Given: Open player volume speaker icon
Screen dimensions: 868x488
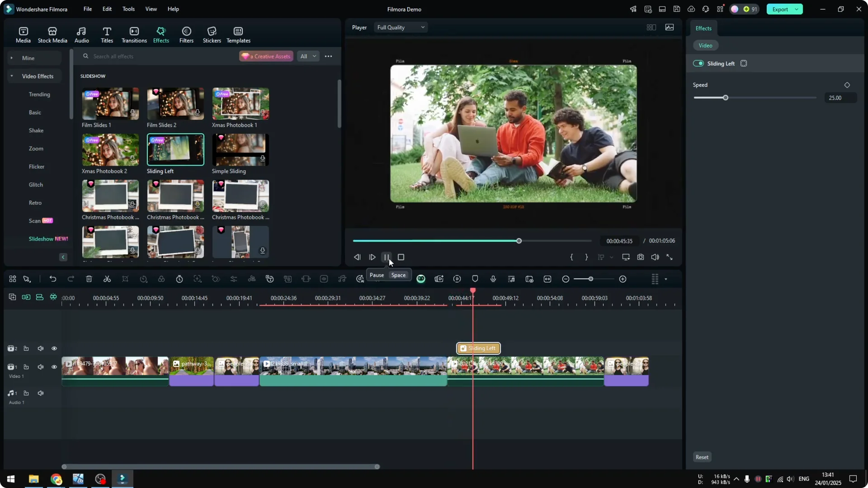Looking at the screenshot, I should point(655,257).
